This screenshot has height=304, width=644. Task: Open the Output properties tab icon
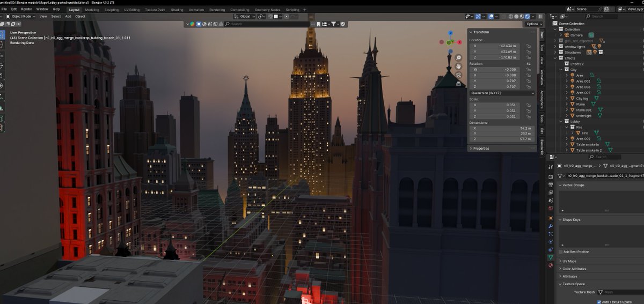click(x=551, y=184)
